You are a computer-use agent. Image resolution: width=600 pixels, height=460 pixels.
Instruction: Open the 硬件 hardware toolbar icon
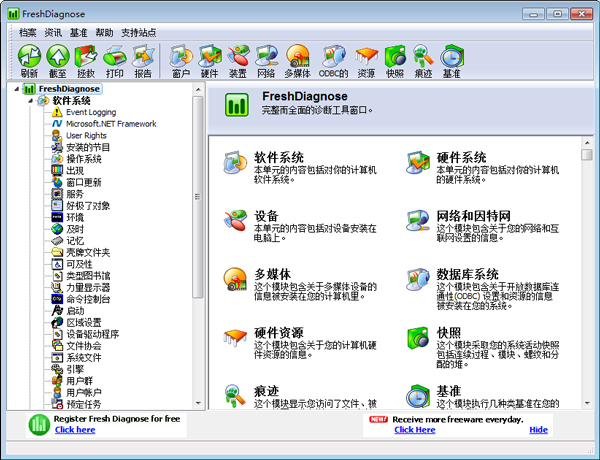pos(209,62)
